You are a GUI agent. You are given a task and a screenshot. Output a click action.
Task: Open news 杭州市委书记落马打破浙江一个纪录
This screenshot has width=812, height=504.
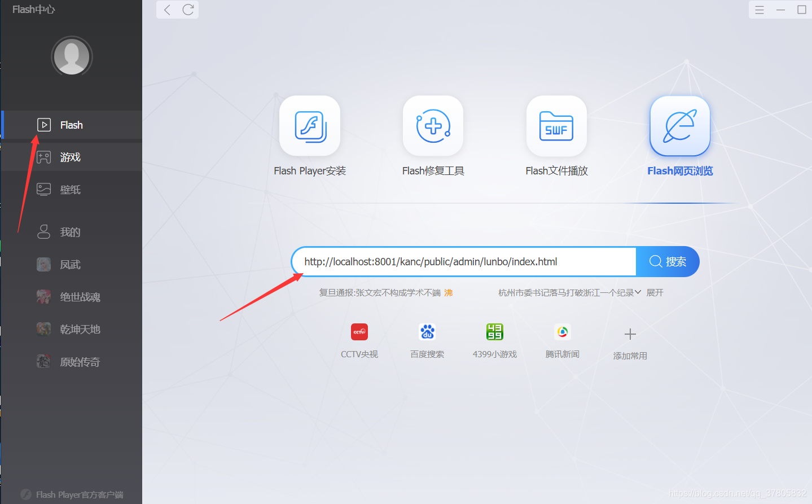tap(566, 292)
